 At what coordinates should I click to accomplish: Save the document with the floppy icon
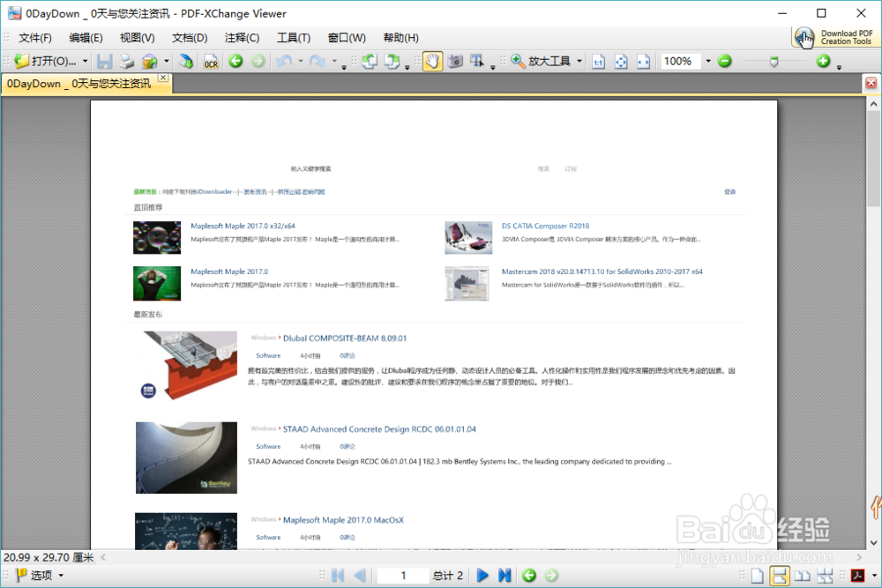click(x=105, y=61)
